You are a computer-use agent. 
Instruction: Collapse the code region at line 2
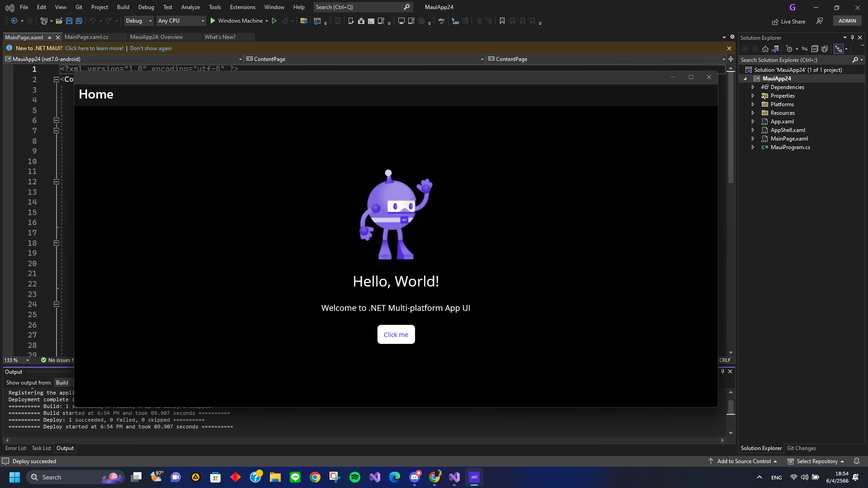[57, 79]
